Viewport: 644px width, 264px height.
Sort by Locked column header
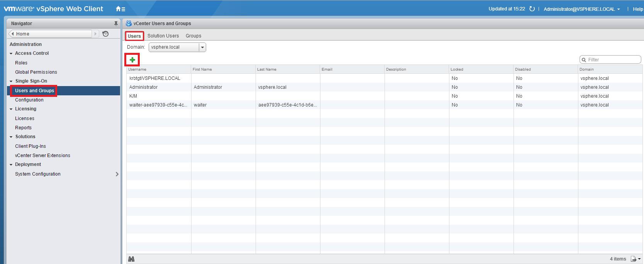coord(481,69)
